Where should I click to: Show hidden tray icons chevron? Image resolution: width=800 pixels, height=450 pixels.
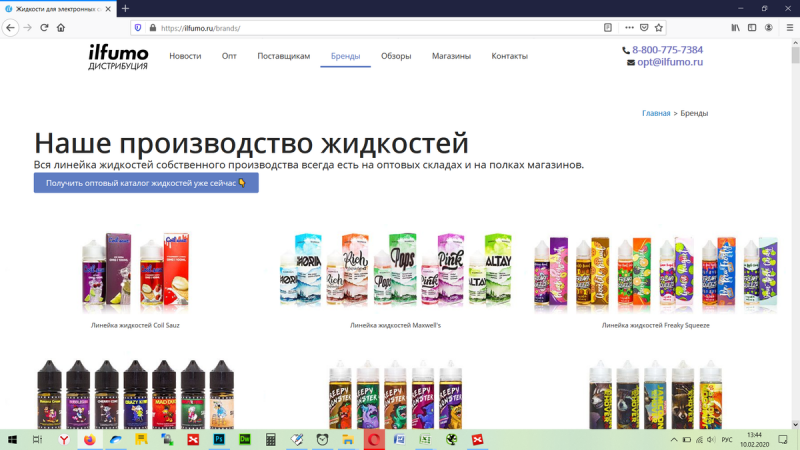click(x=674, y=439)
